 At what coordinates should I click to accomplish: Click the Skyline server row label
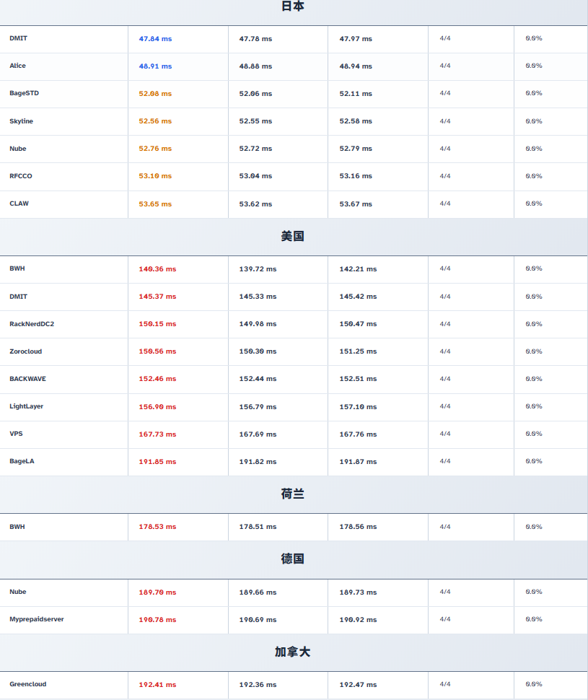pos(21,121)
